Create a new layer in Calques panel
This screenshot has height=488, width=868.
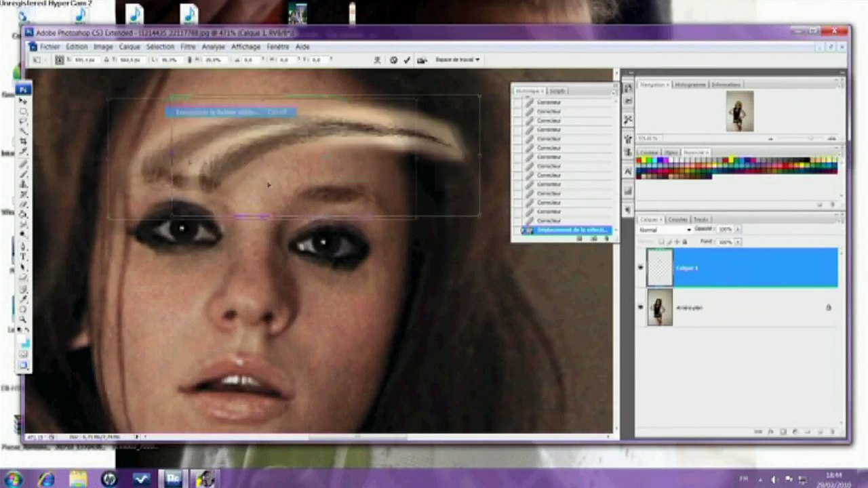tap(820, 432)
